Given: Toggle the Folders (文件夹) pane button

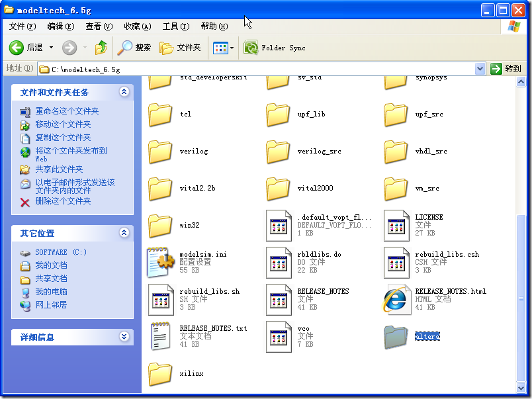Looking at the screenshot, I should point(180,48).
